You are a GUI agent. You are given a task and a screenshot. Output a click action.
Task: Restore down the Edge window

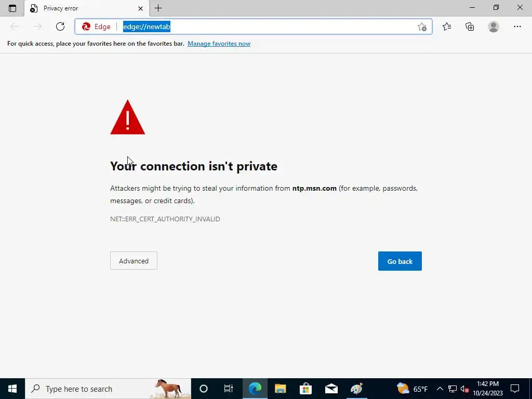click(x=496, y=7)
